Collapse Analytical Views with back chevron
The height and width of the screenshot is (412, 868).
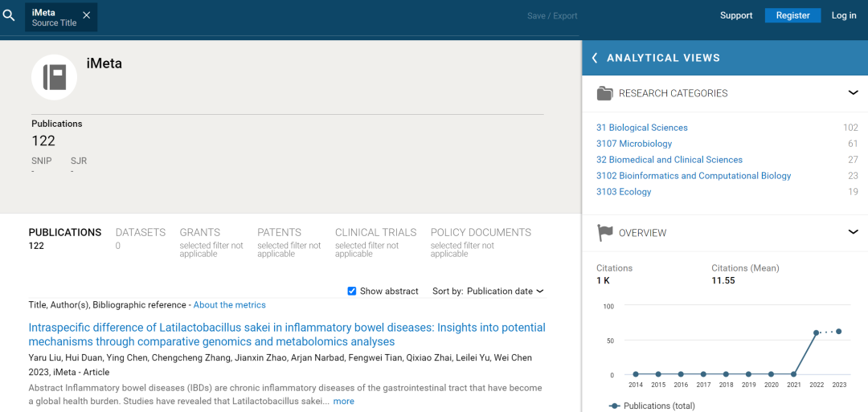click(x=595, y=58)
